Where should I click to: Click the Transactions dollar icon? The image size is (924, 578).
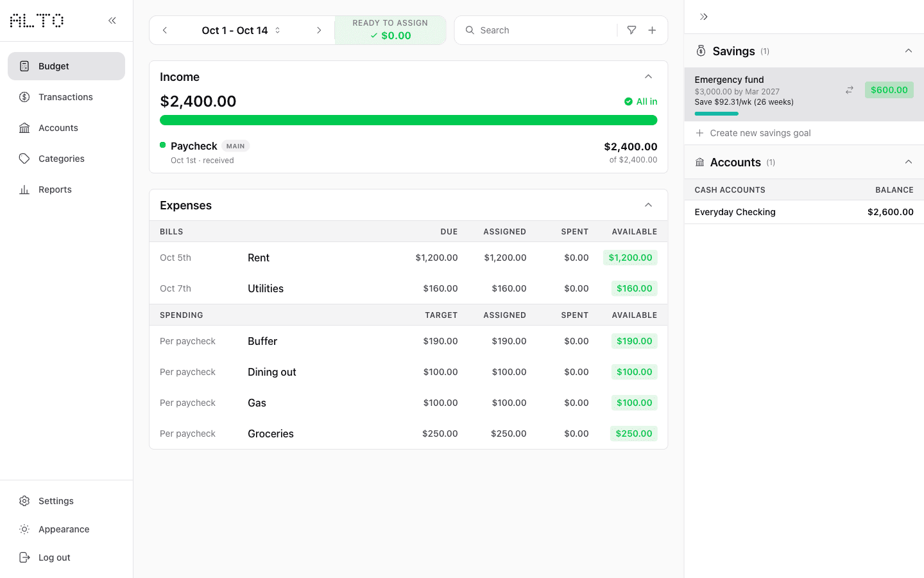click(24, 97)
